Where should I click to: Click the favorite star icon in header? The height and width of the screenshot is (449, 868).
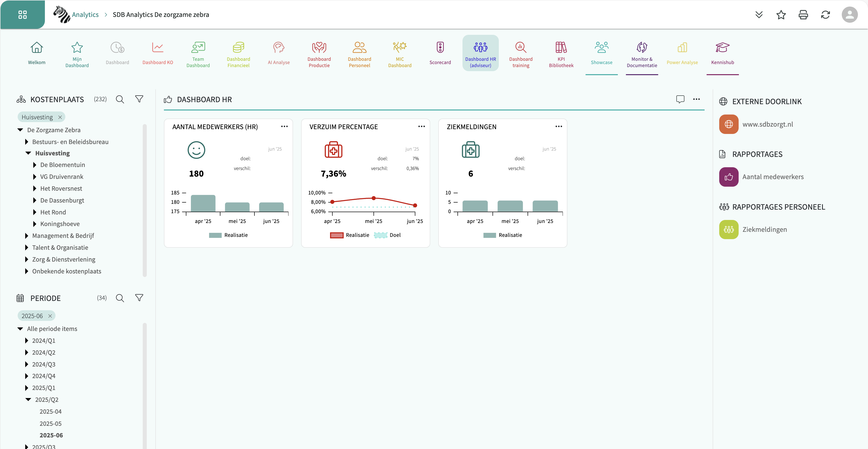tap(781, 14)
